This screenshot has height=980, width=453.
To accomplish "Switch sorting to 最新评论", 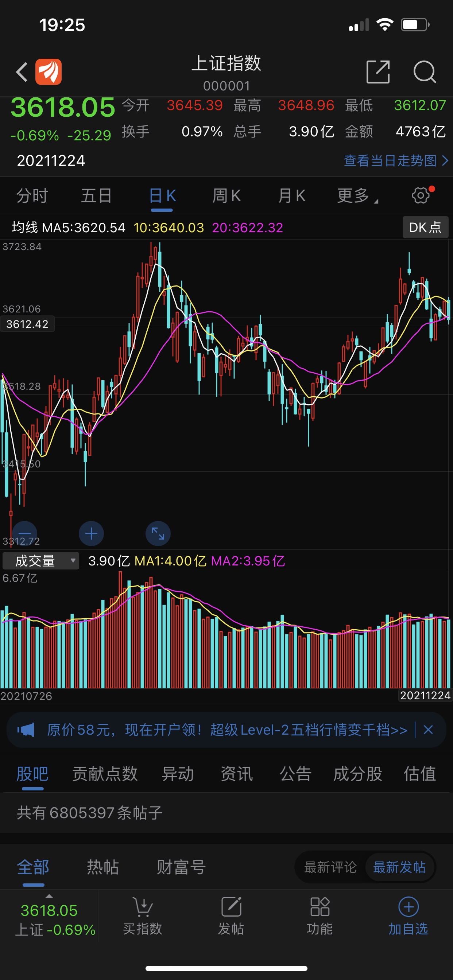I will [330, 867].
